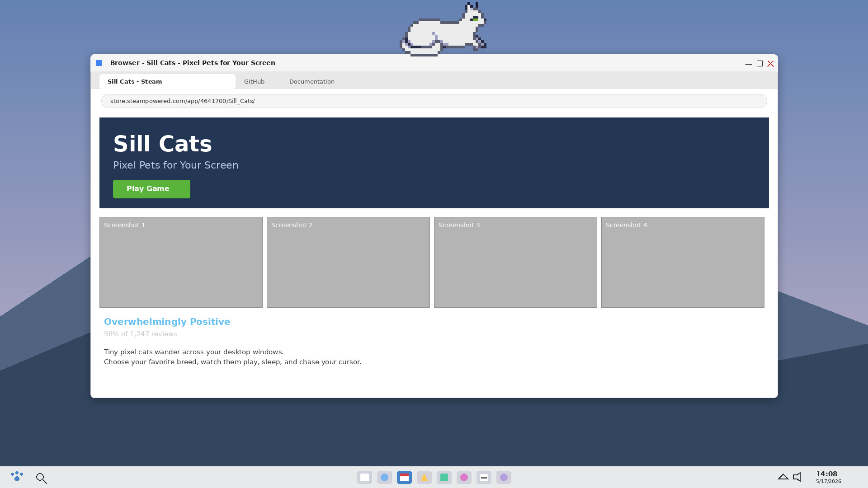The width and height of the screenshot is (868, 488).
Task: Close the browser window
Action: (770, 64)
